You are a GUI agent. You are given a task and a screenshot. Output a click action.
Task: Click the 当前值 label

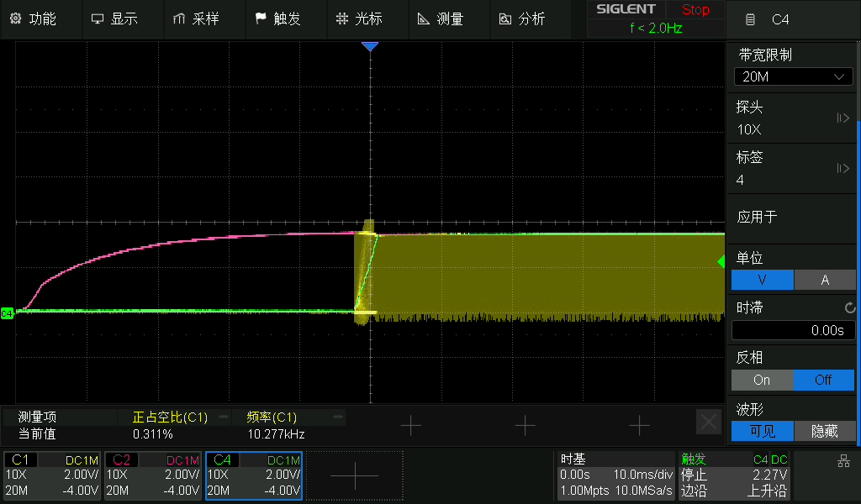(x=37, y=433)
